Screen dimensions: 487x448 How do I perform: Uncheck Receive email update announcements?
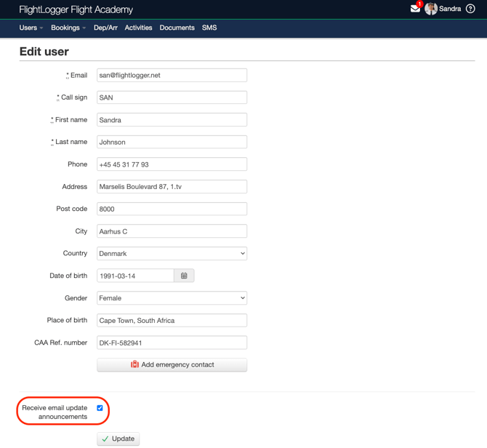100,408
